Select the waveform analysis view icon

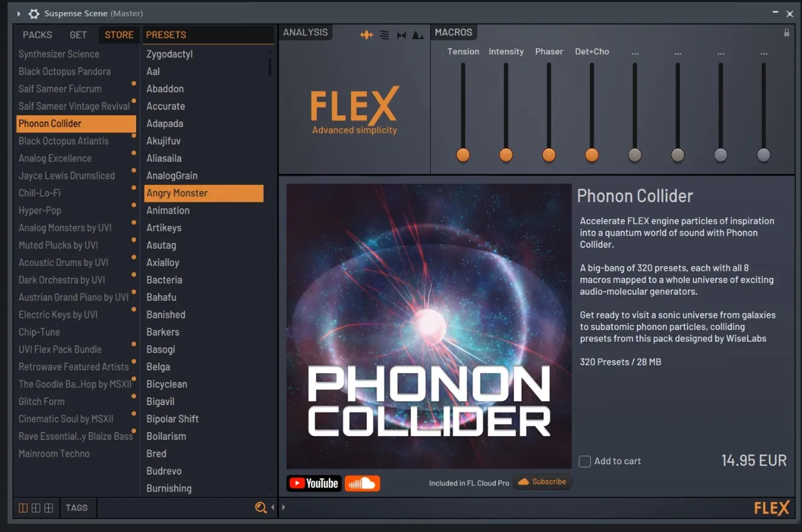tap(366, 35)
